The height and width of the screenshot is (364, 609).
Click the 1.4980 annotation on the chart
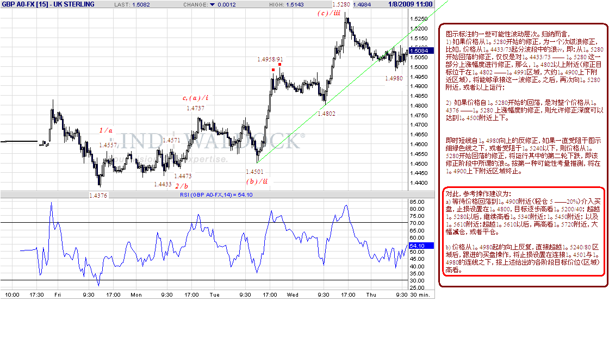pos(394,78)
